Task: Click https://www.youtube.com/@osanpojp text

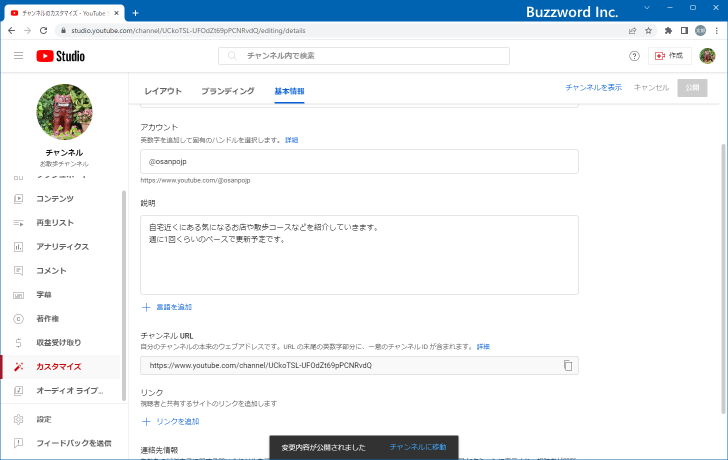Action: pyautogui.click(x=195, y=181)
